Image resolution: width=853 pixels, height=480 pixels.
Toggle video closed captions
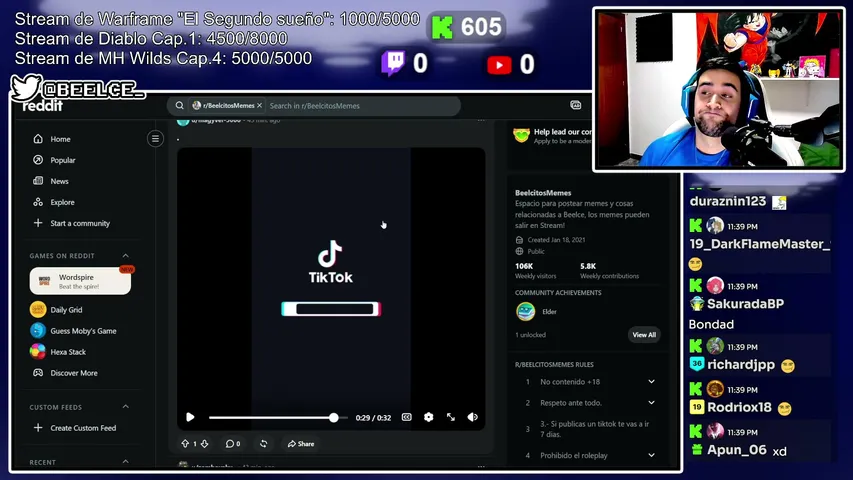406,417
